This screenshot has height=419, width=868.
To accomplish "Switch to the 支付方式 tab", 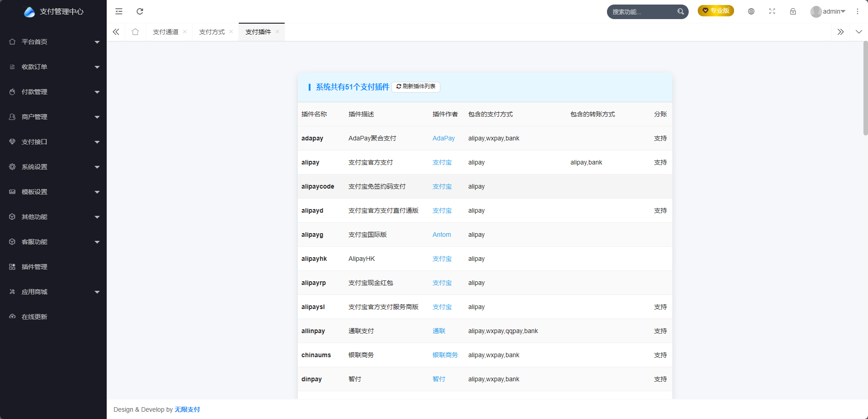I will [x=212, y=32].
